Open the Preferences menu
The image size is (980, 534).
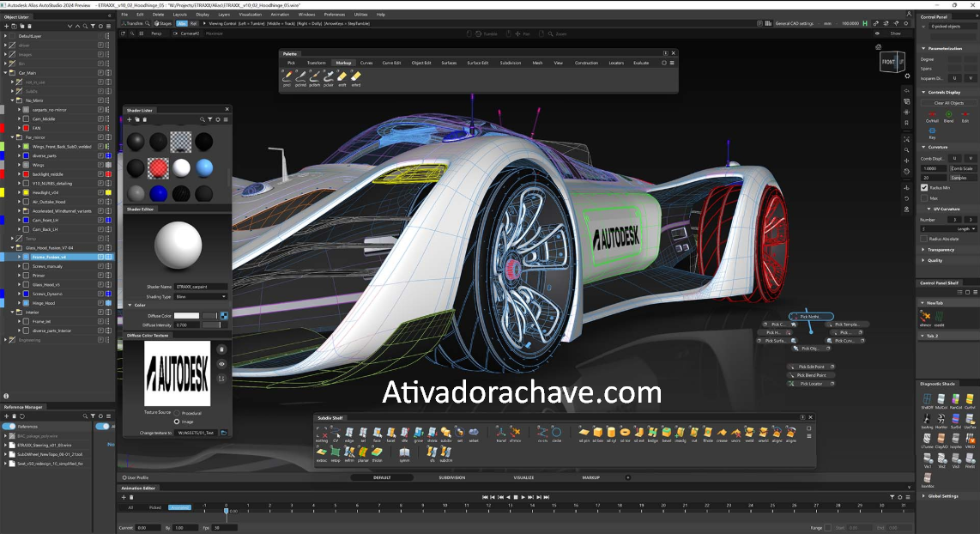[335, 15]
